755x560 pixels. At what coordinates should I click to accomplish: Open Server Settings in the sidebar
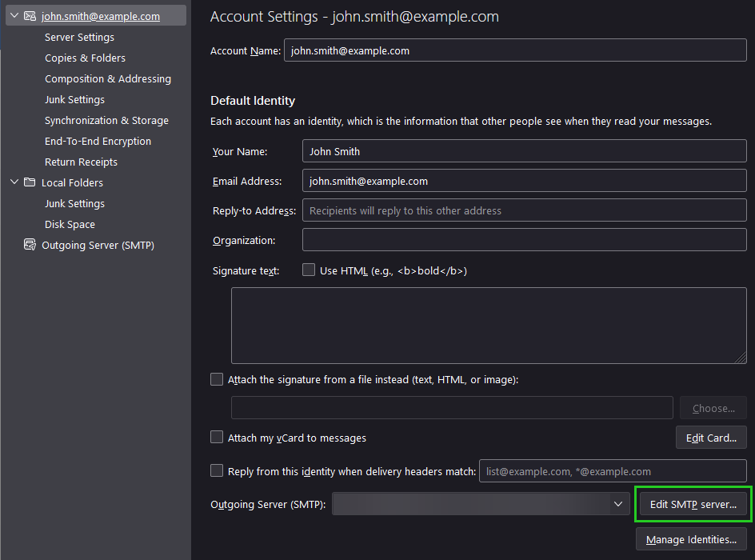(79, 37)
